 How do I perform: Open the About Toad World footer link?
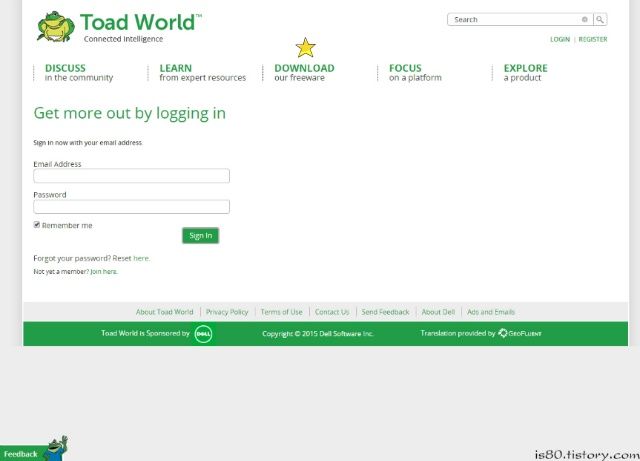164,312
